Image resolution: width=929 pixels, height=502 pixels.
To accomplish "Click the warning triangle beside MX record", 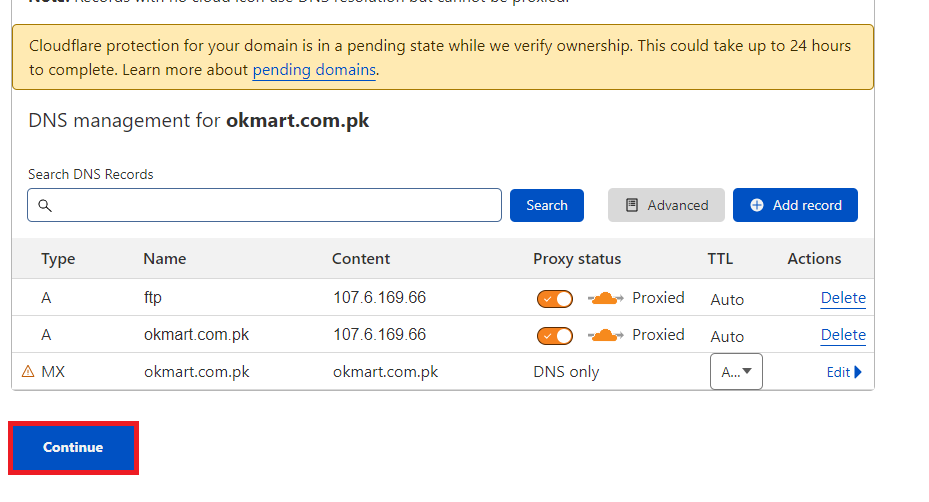I will tap(28, 372).
